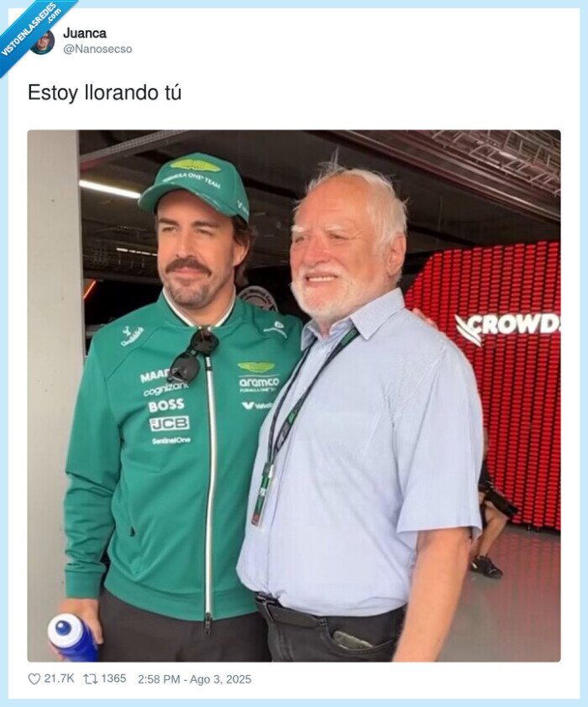Open the attached Fernando Alonso photo
The width and height of the screenshot is (588, 707).
[x=294, y=390]
